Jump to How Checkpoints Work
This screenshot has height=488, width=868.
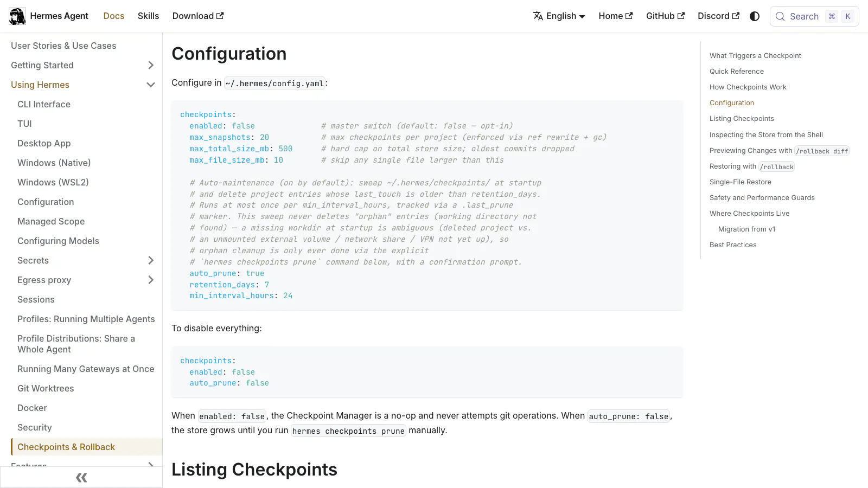(748, 87)
